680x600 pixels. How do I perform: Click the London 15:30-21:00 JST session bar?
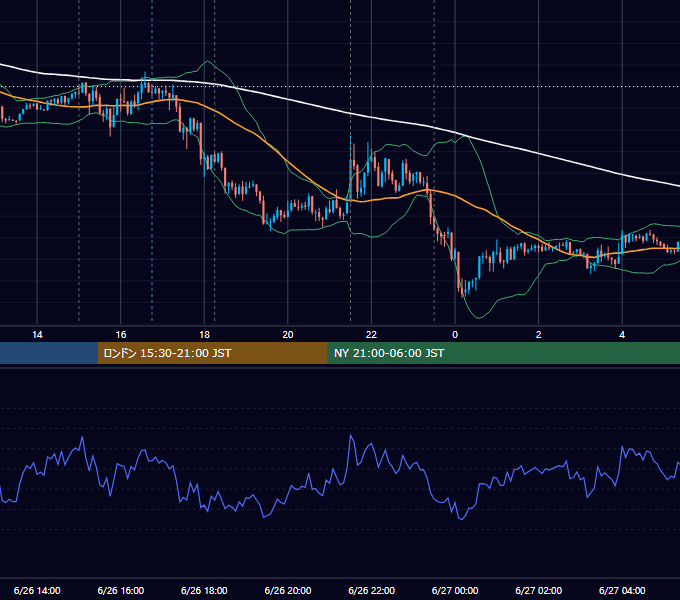click(x=212, y=353)
